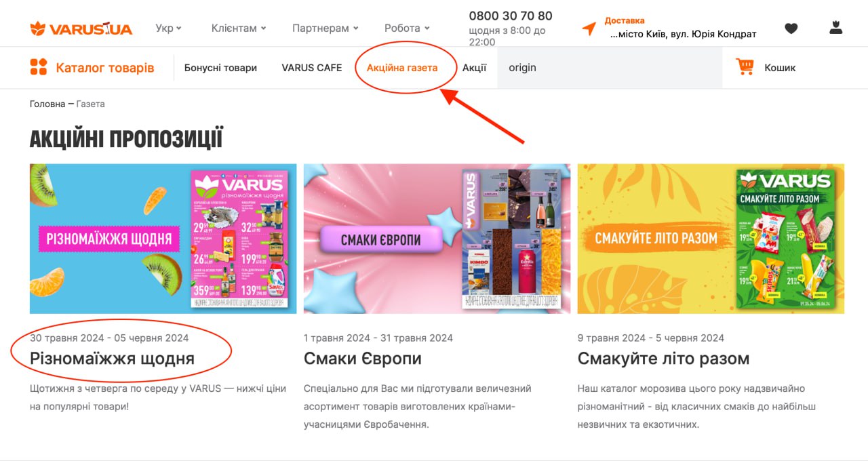The width and height of the screenshot is (868, 461).
Task: Click the Каталог товарів button
Action: point(92,67)
